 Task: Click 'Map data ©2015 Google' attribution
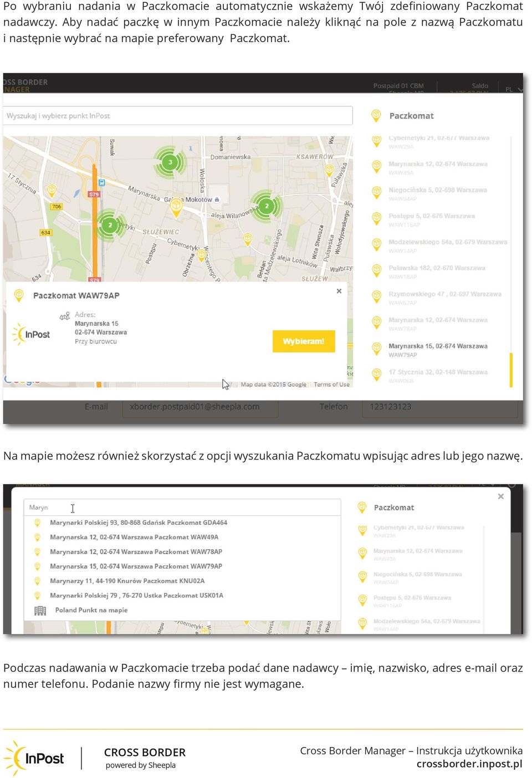click(274, 385)
